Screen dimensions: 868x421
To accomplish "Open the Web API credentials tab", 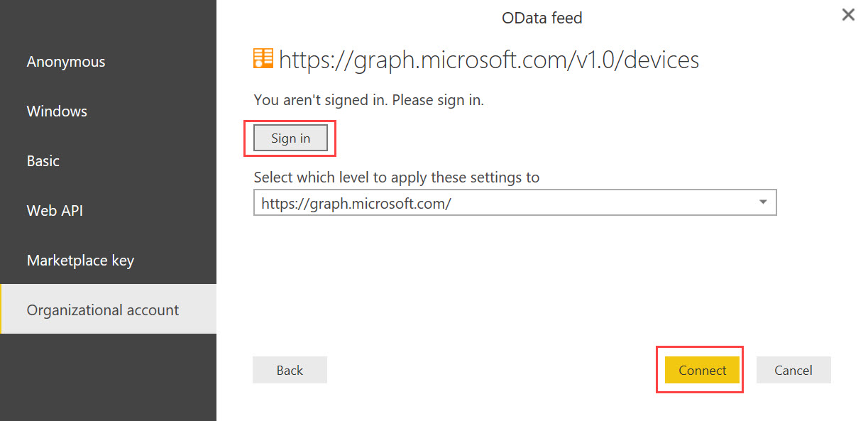I will pos(55,211).
